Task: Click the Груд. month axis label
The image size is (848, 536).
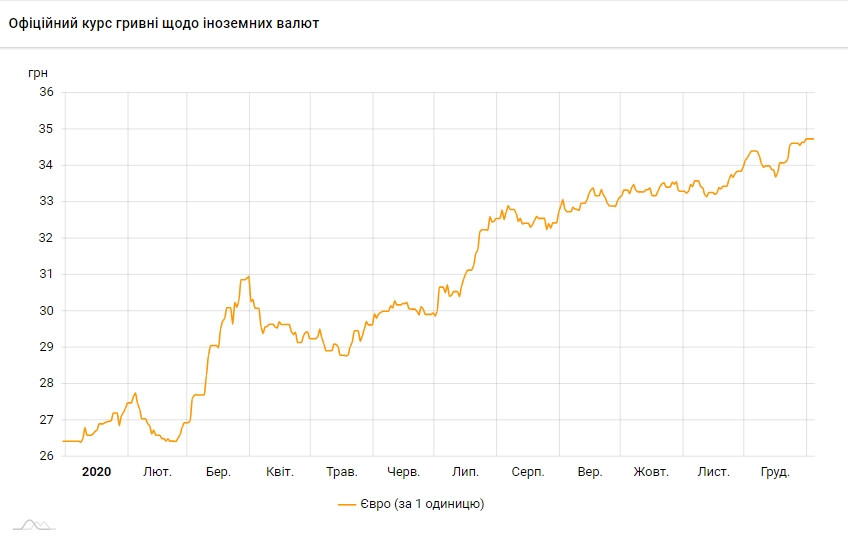Action: point(775,472)
